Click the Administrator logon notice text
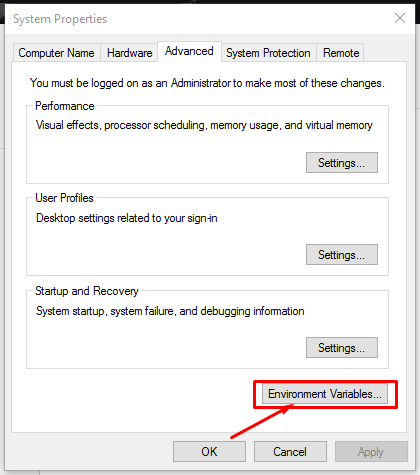The width and height of the screenshot is (420, 475). click(x=207, y=83)
